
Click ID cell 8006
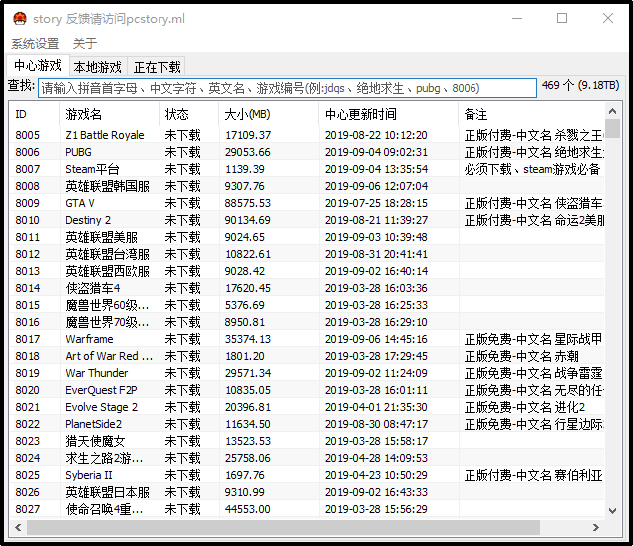point(27,152)
